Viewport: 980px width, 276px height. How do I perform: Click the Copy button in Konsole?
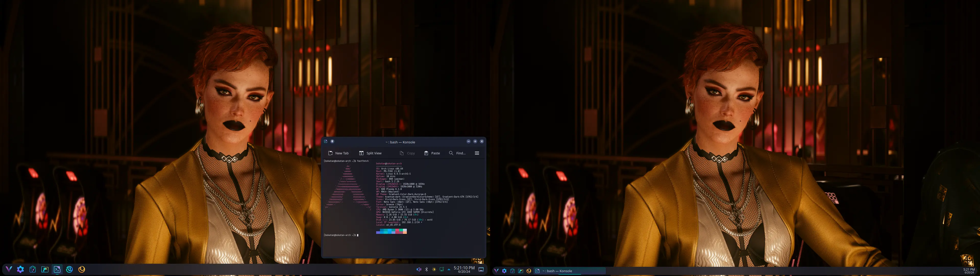407,153
